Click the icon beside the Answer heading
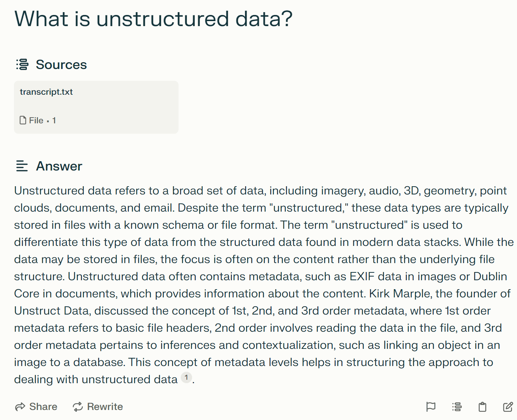 pyautogui.click(x=22, y=166)
